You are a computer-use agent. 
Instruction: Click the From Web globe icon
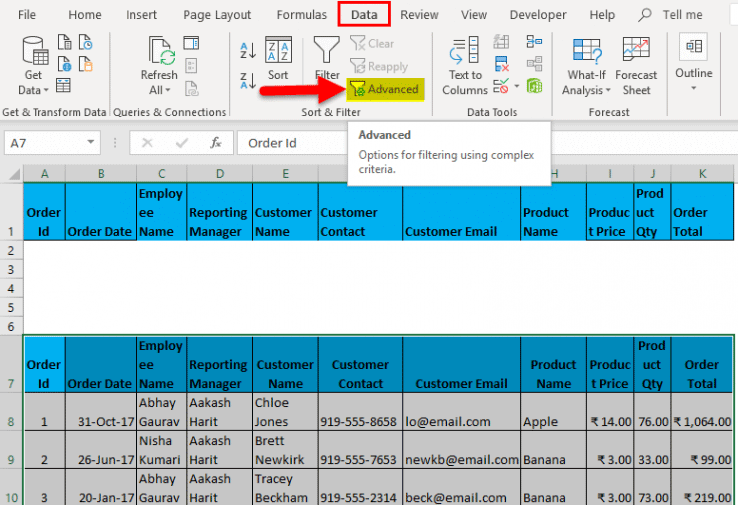[x=64, y=64]
